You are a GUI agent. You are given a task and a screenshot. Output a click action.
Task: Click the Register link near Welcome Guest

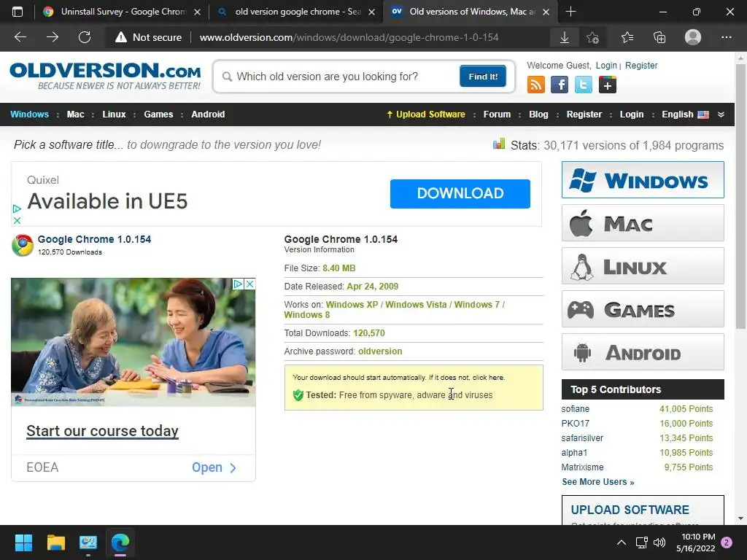pyautogui.click(x=641, y=66)
